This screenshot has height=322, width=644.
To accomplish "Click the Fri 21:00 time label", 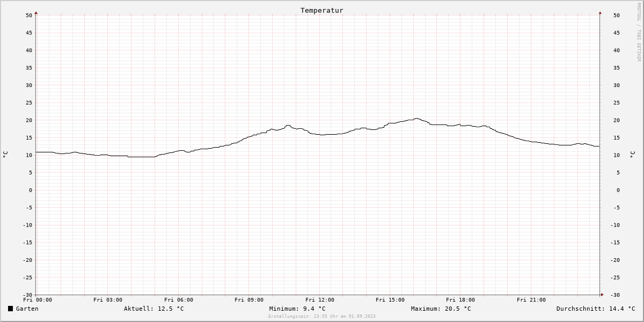I will [x=531, y=300].
